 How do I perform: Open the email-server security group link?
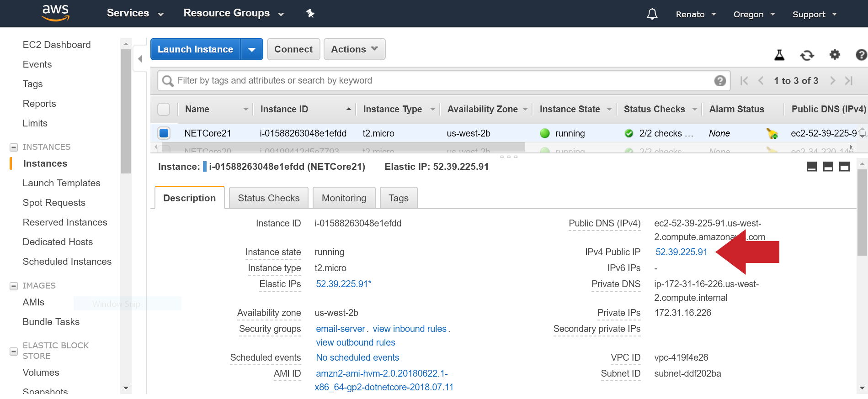click(341, 329)
